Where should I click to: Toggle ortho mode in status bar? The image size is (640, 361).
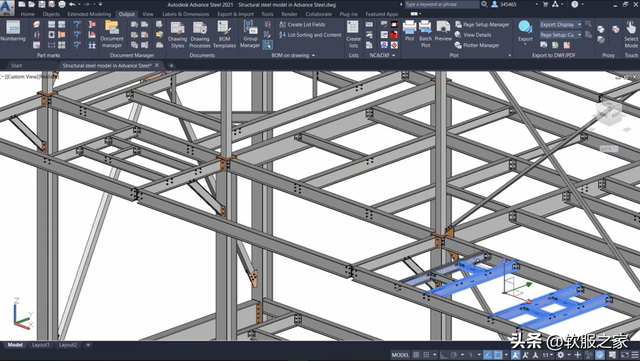(443, 354)
